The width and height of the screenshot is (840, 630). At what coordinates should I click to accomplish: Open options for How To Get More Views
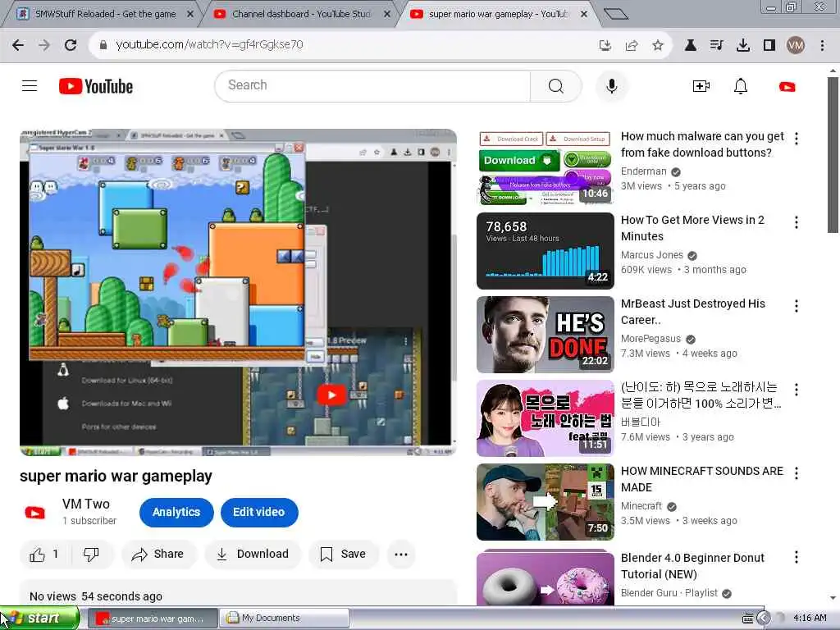[x=797, y=222]
